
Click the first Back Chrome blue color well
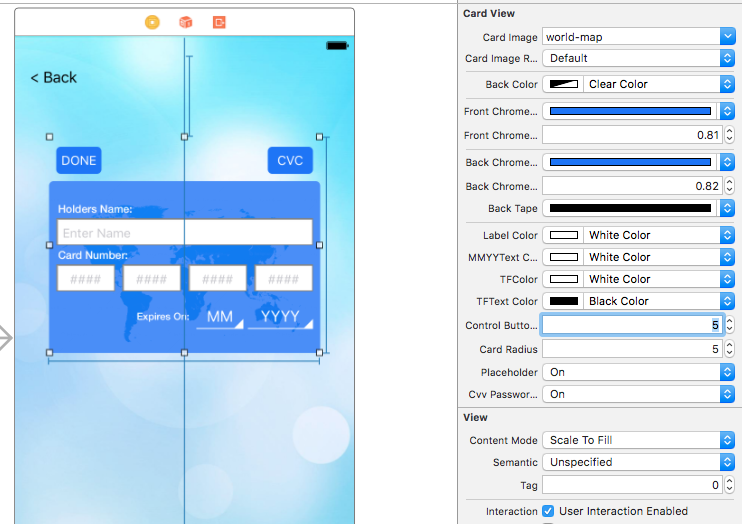(630, 162)
